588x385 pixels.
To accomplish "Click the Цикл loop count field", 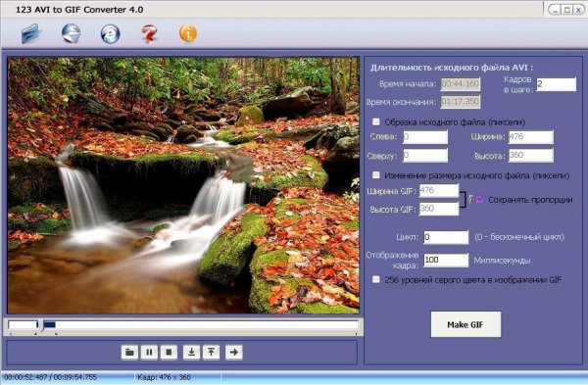I will [446, 237].
